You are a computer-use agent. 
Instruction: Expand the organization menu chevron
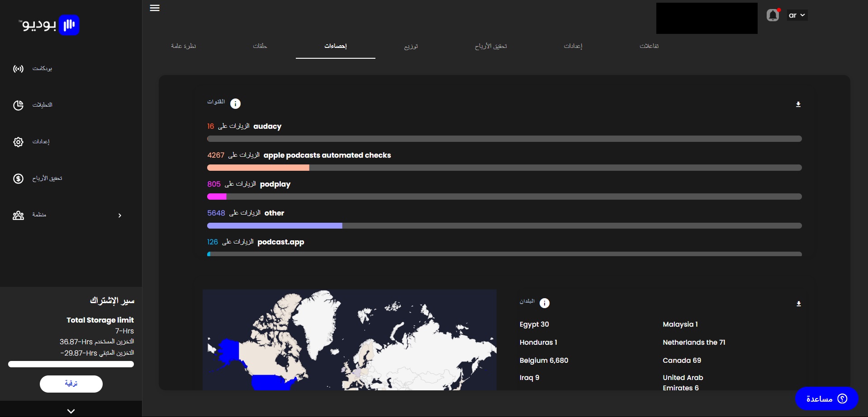(120, 216)
